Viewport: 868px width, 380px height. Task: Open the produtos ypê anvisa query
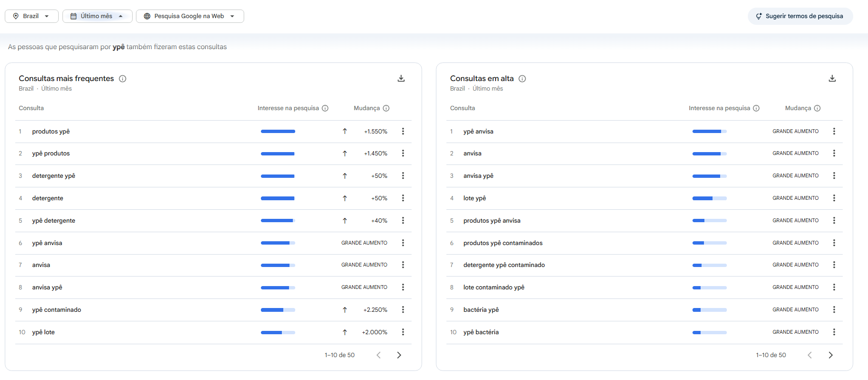tap(492, 221)
